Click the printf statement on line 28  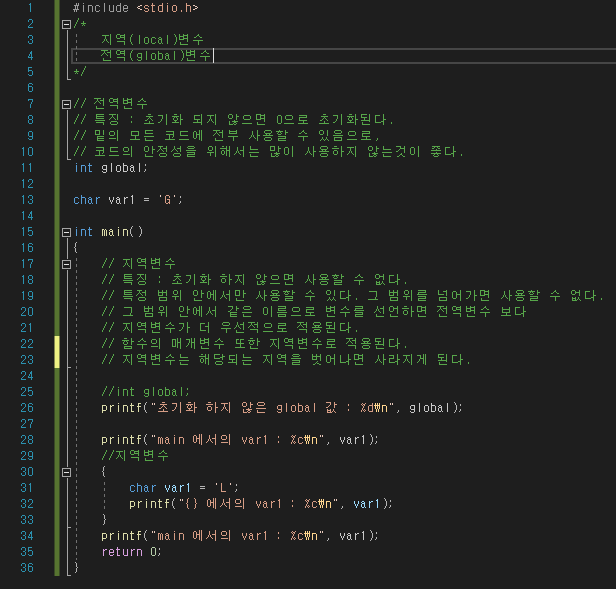pyautogui.click(x=240, y=440)
